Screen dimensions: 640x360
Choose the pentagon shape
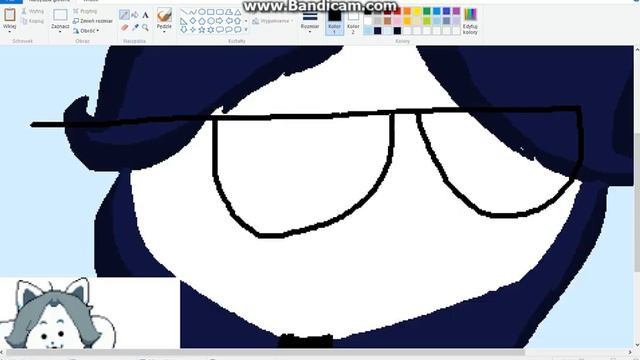click(202, 21)
